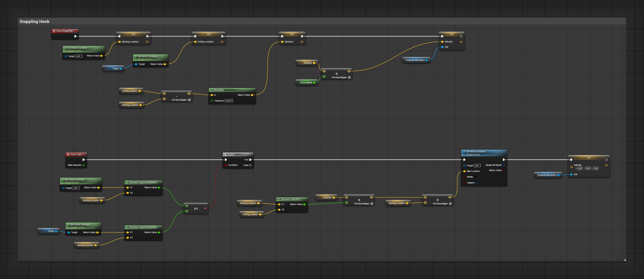644x279 pixels.
Task: Select the Grappling Hook comment title
Action: [x=35, y=22]
